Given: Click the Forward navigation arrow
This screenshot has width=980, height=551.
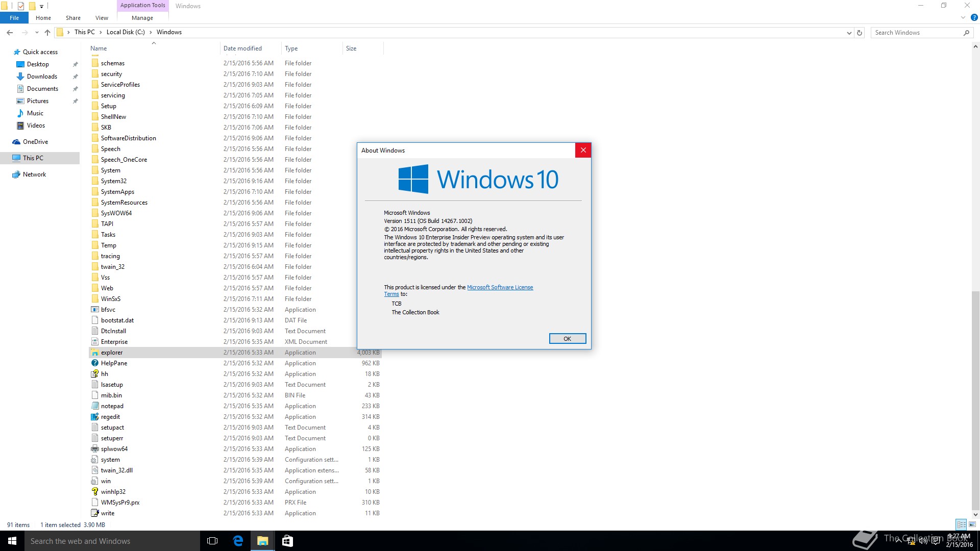Looking at the screenshot, I should click(x=24, y=32).
